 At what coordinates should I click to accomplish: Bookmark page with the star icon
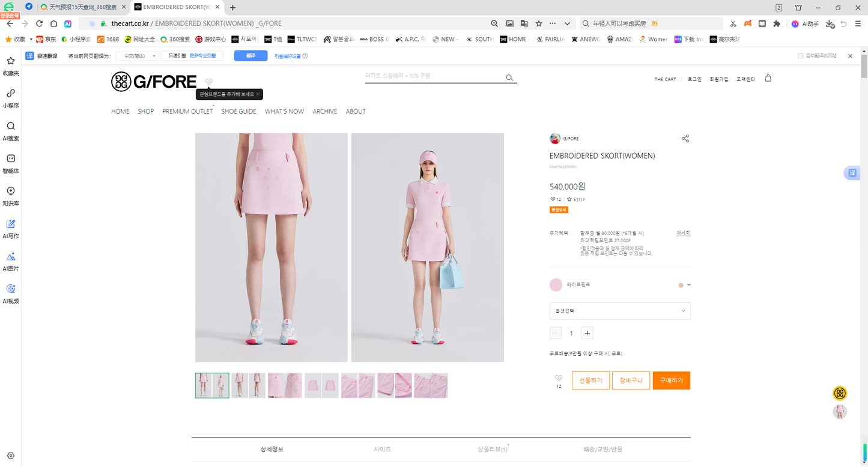539,23
